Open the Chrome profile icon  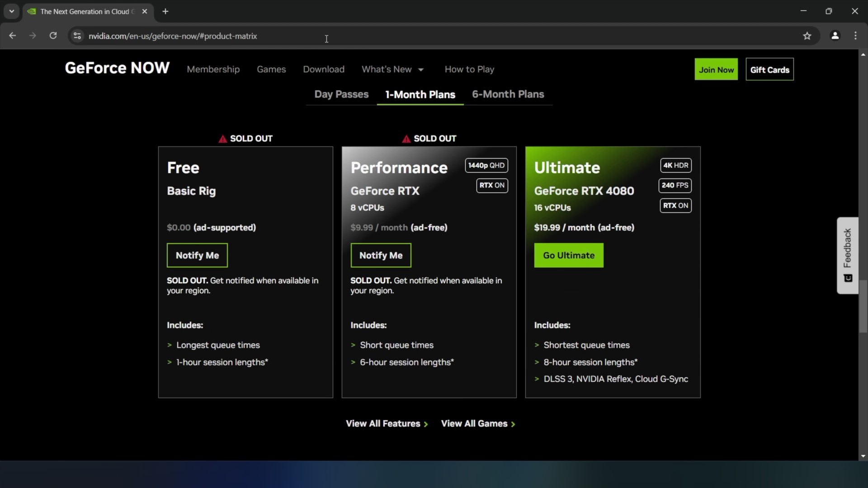[x=835, y=36]
